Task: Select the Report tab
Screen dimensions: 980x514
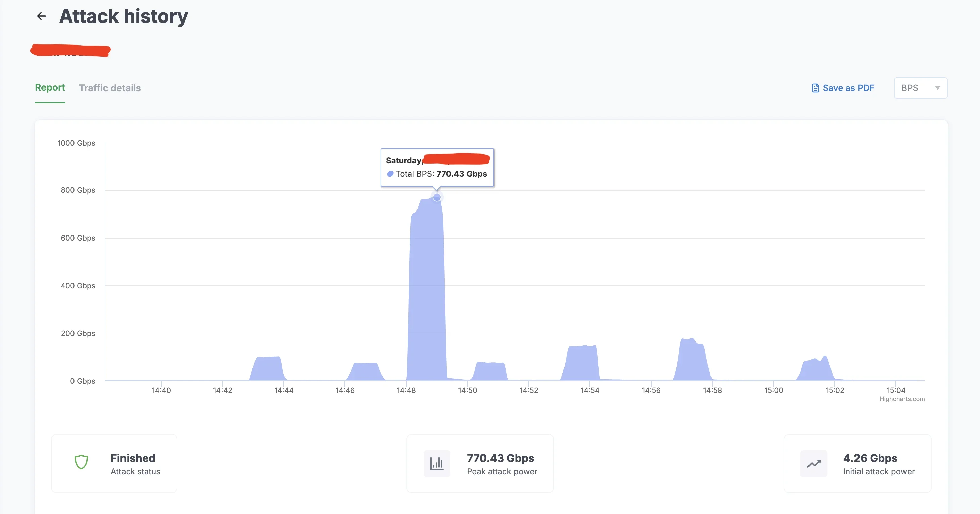Action: click(x=50, y=88)
